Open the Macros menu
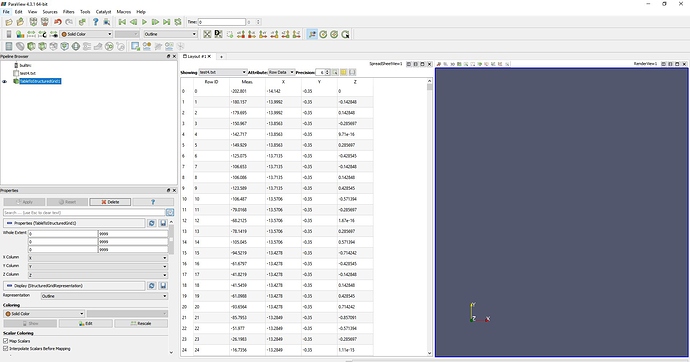690x362 pixels. pos(124,12)
